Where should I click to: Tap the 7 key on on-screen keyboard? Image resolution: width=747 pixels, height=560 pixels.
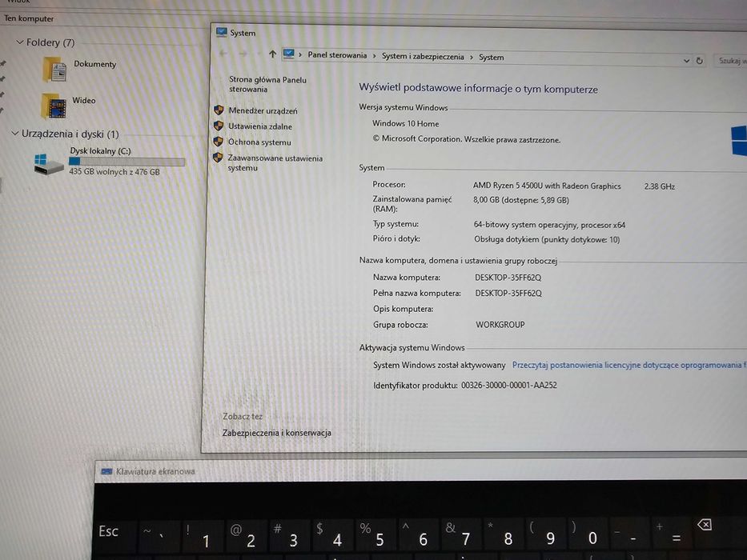coord(460,536)
